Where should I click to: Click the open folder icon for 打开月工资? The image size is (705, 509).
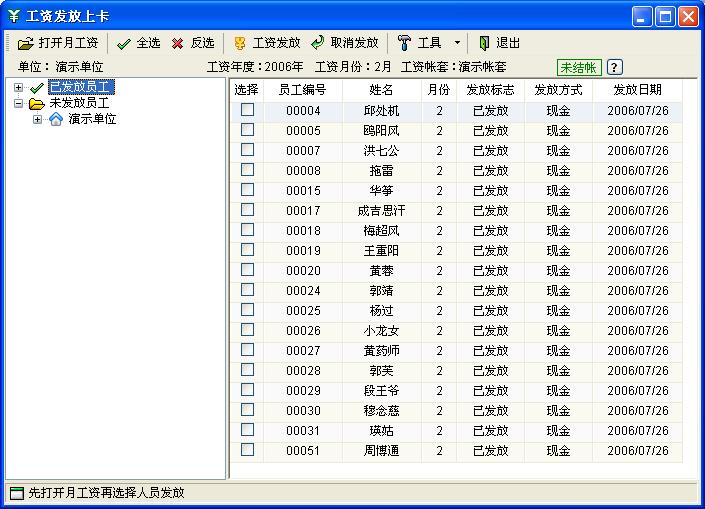click(26, 43)
